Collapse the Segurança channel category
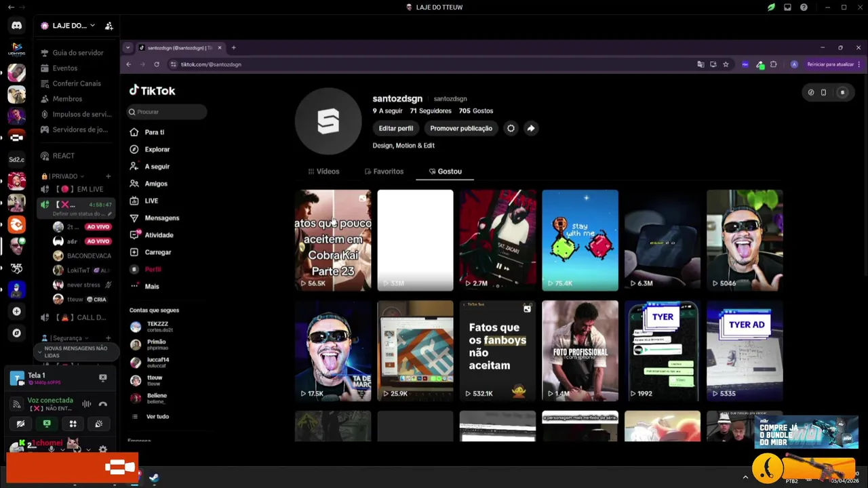Viewport: 868px width, 488px height. coord(65,338)
